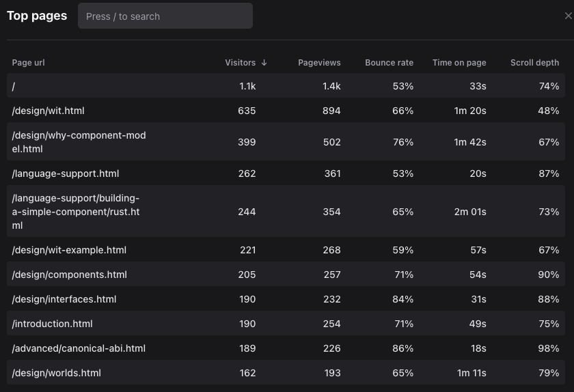Screen dimensions: 574x392
Task: Click /design/worlds.html page link
Action: [56, 373]
